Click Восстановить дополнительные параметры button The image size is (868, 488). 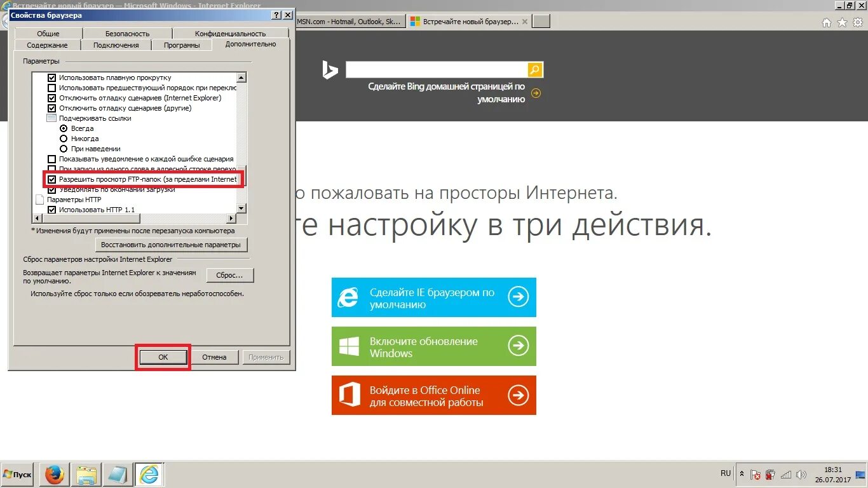coord(171,245)
